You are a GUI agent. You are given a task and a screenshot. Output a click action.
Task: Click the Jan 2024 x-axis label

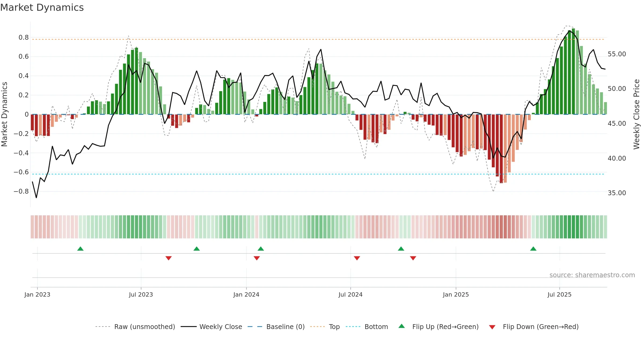pyautogui.click(x=246, y=294)
